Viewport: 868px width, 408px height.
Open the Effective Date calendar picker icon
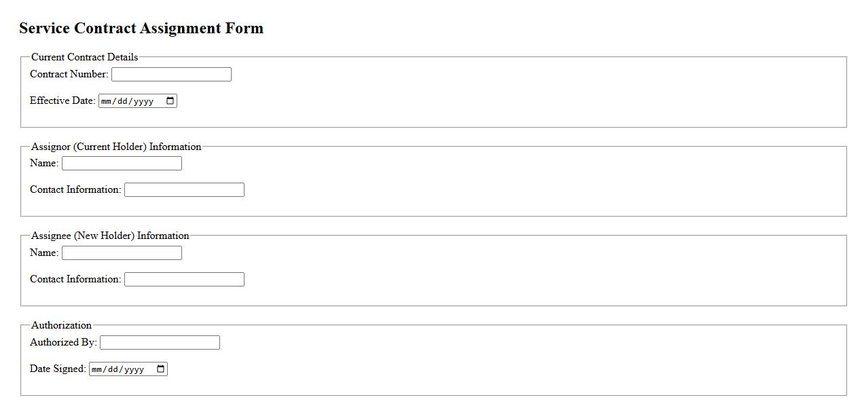(x=170, y=101)
